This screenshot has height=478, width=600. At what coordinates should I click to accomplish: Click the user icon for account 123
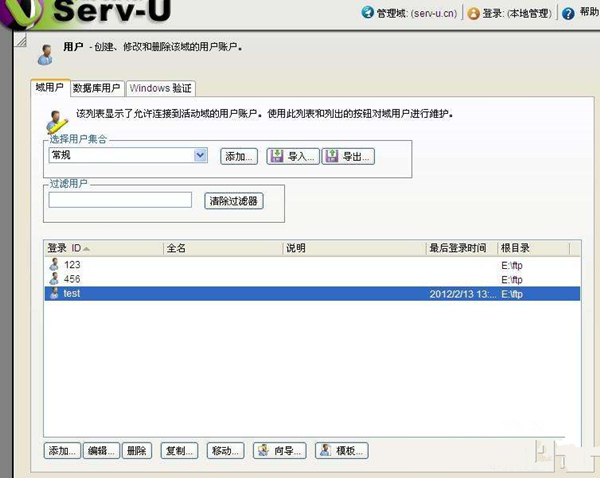click(54, 264)
